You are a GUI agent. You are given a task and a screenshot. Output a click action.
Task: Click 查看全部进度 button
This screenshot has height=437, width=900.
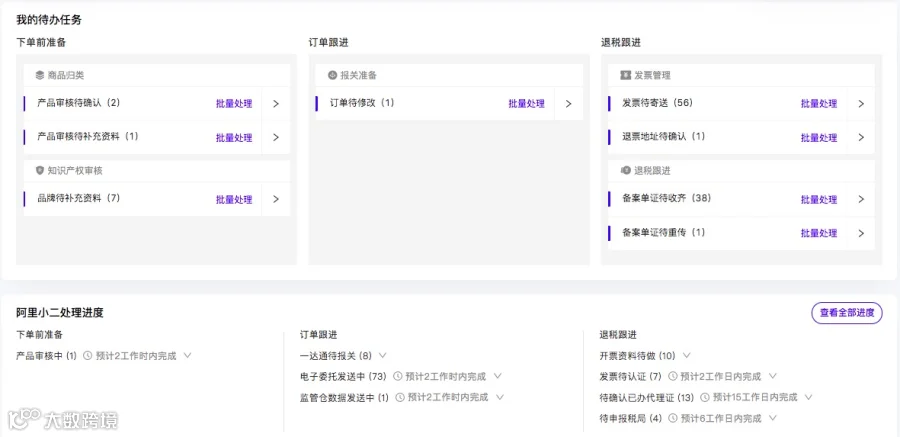coord(847,313)
